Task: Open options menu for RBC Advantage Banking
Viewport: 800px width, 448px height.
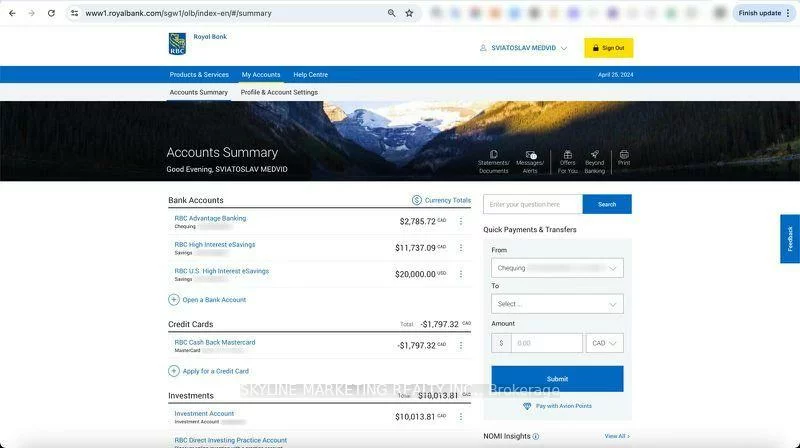Action: 461,221
